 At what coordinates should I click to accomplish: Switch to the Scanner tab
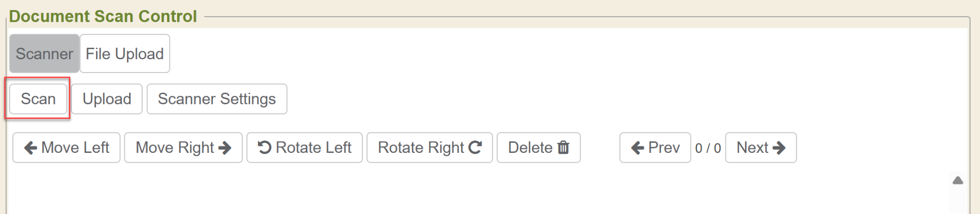click(44, 53)
